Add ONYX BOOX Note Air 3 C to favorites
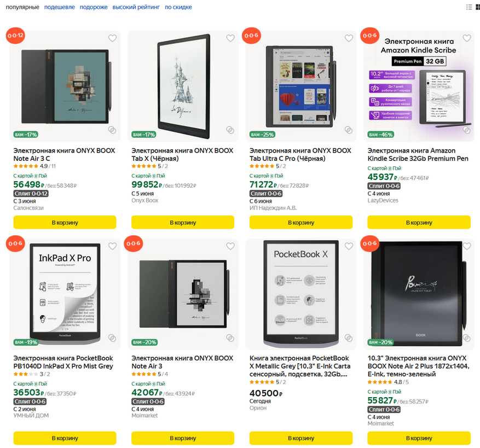The width and height of the screenshot is (480, 448). tap(112, 38)
